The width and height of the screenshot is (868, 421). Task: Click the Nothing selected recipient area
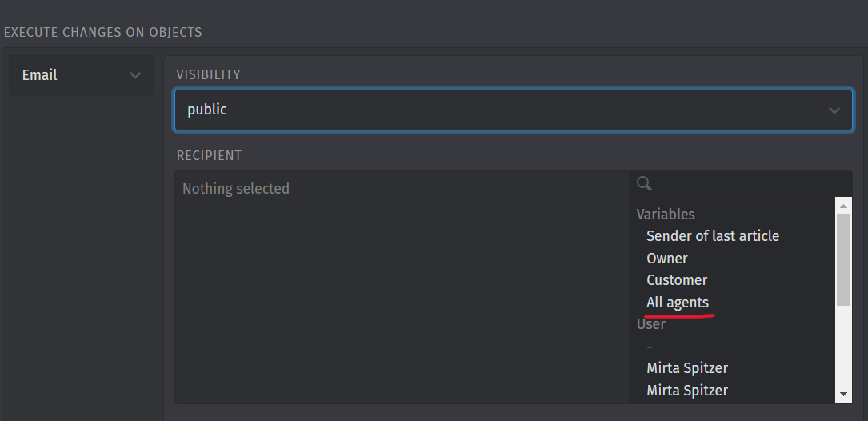tap(402, 287)
